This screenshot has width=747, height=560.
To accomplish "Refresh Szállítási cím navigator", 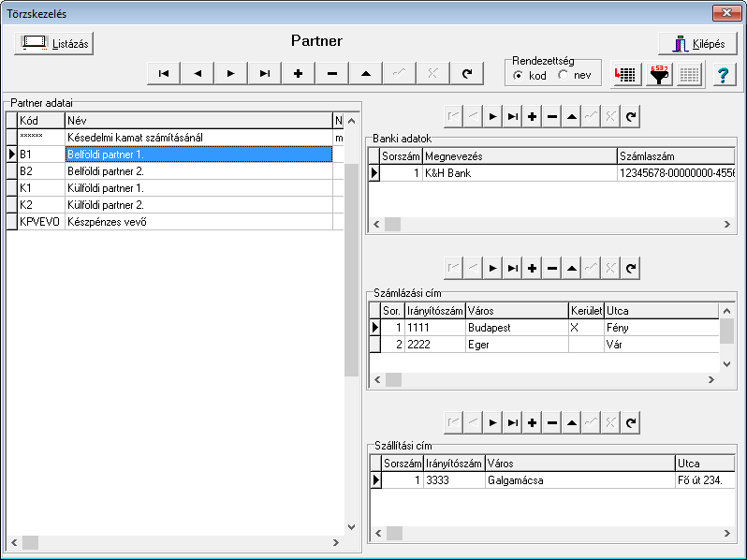I will (x=631, y=422).
